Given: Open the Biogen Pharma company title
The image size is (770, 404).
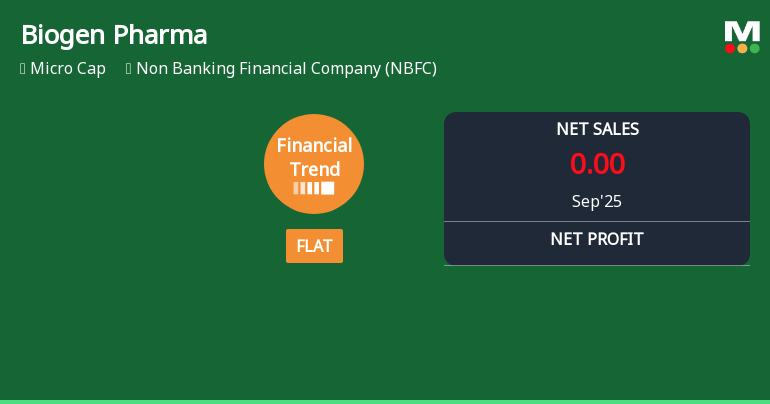Looking at the screenshot, I should 114,35.
